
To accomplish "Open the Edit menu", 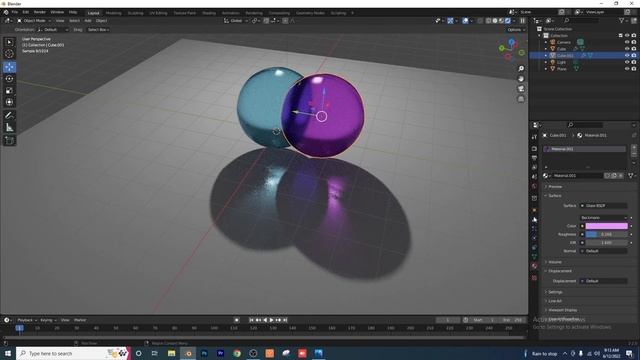I will coord(26,12).
